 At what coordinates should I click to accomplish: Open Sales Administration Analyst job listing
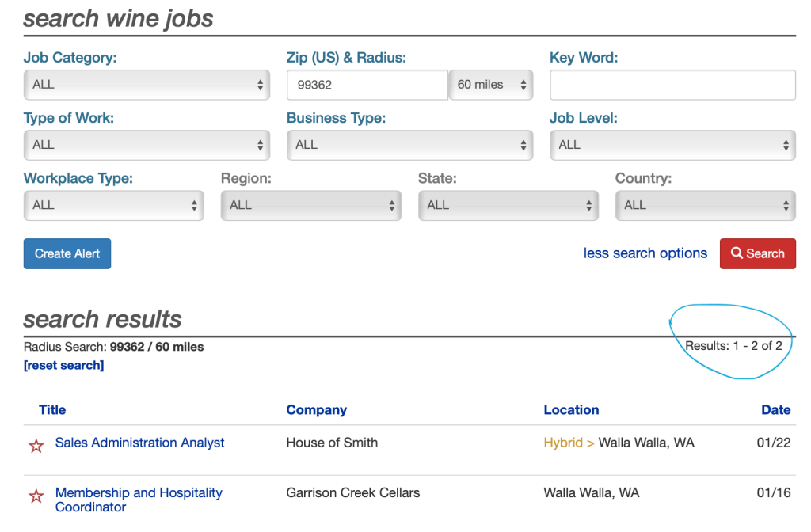(x=139, y=443)
